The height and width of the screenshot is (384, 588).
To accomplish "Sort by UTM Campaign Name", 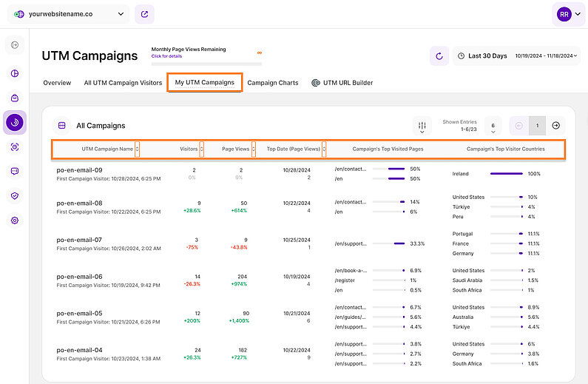I will click(138, 149).
